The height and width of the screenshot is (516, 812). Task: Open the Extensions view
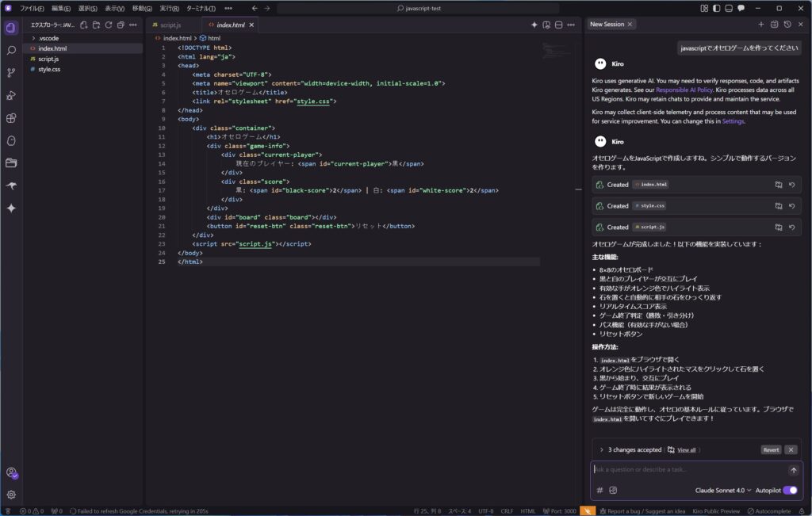tap(11, 118)
